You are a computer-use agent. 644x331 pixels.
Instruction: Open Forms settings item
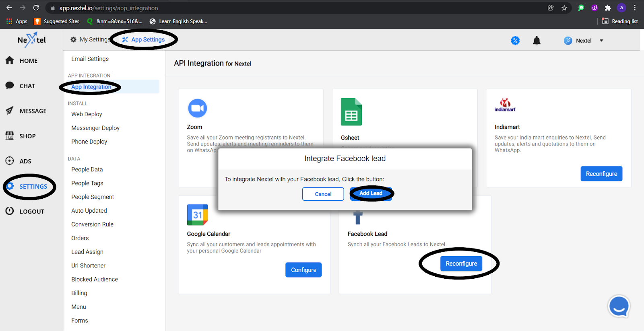[x=79, y=321]
